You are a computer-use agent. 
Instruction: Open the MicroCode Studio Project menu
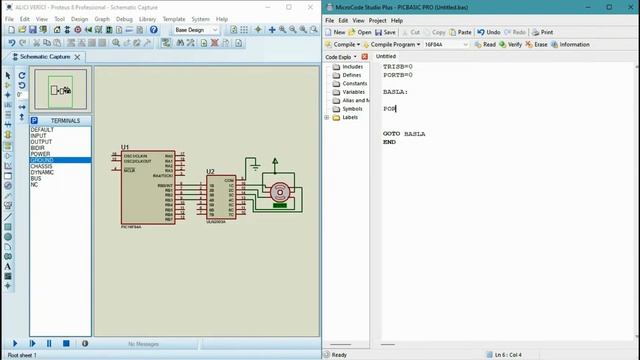[378, 20]
